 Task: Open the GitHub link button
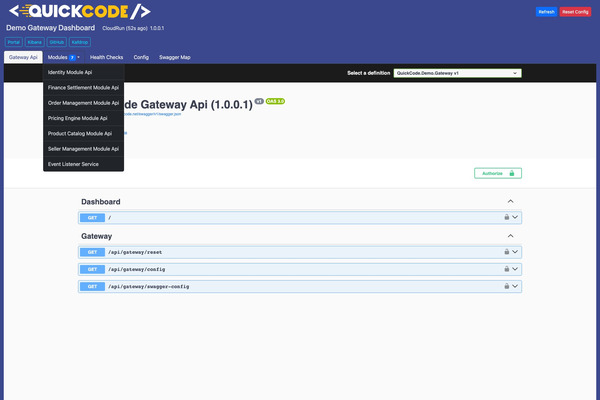(x=57, y=42)
